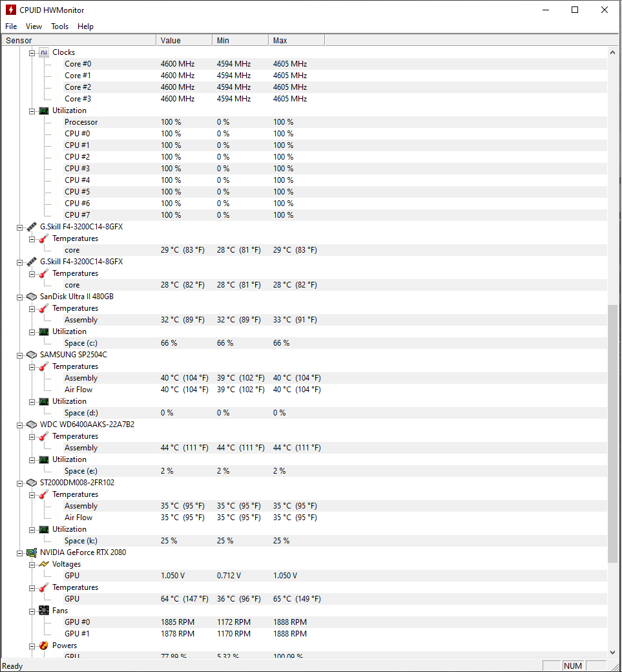Viewport: 622px width, 672px height.
Task: Click the thermometer icon under WDC WD6400AAKS
Action: [44, 436]
